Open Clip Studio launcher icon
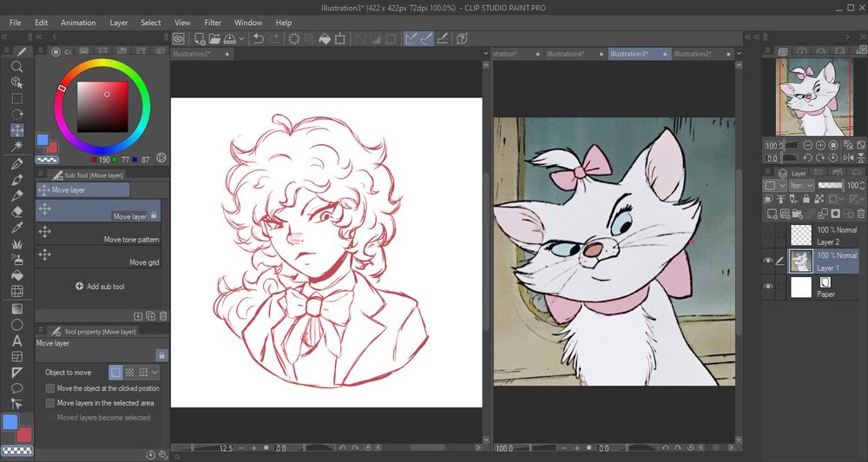Image resolution: width=868 pixels, height=462 pixels. tap(179, 38)
